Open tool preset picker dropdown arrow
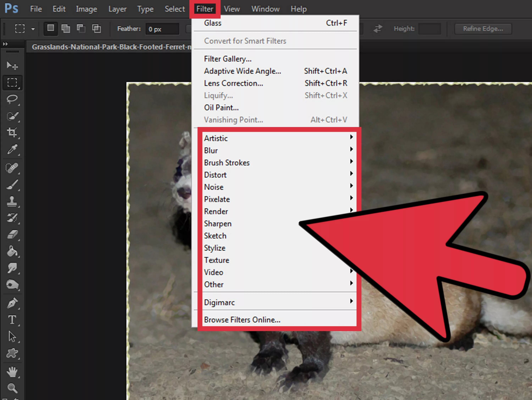 (33, 29)
